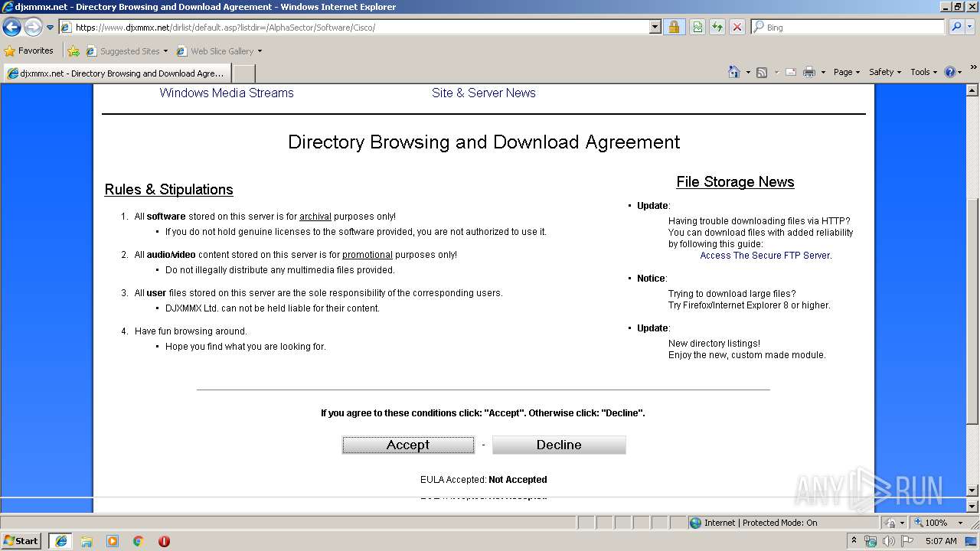
Task: Click the address bar URL field
Action: click(354, 28)
